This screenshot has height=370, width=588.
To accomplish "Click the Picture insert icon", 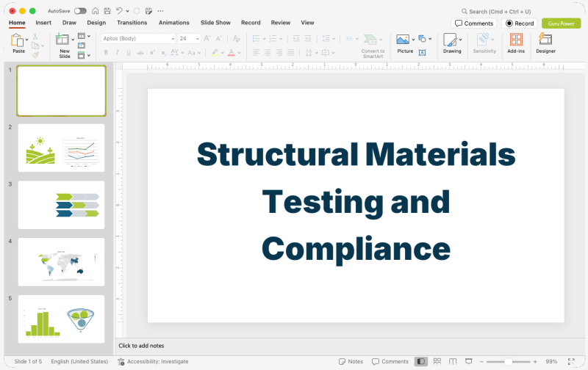I will pos(403,39).
